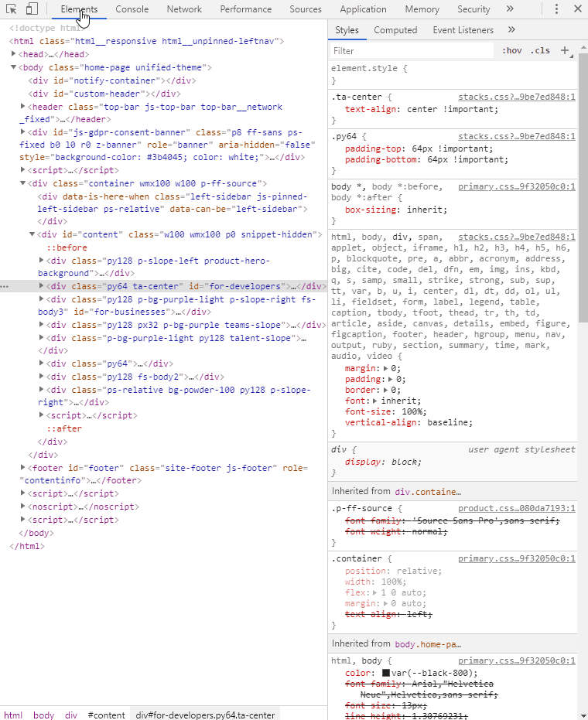
Task: Expand the flex shorthand in .container
Action: tap(375, 592)
